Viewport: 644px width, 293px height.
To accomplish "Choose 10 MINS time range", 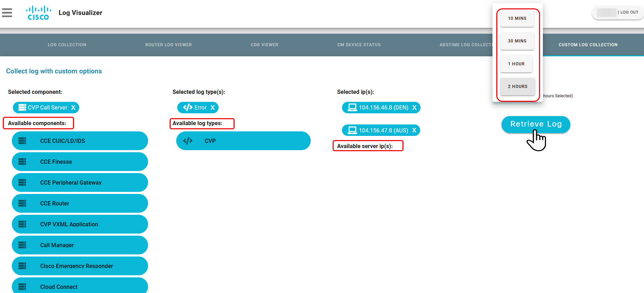I will tap(517, 18).
